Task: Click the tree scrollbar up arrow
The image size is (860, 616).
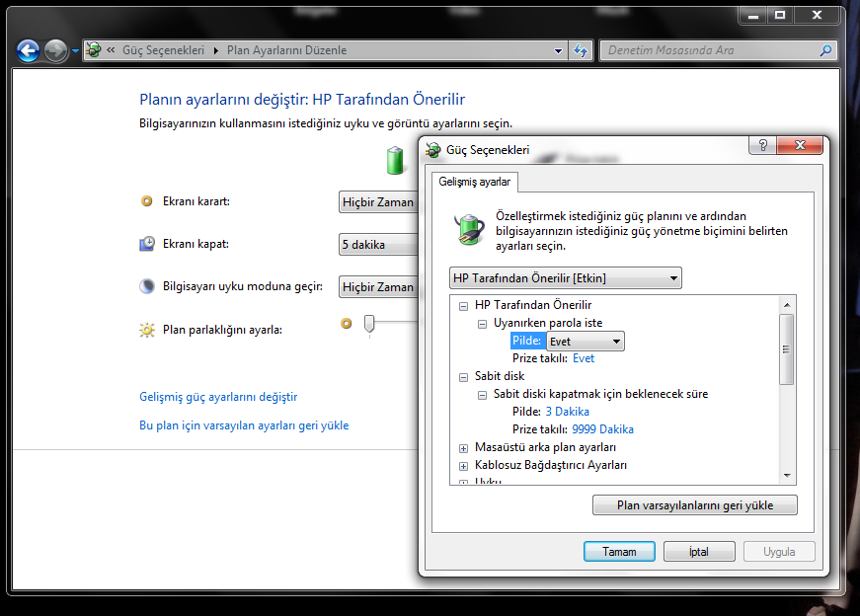Action: click(x=787, y=304)
